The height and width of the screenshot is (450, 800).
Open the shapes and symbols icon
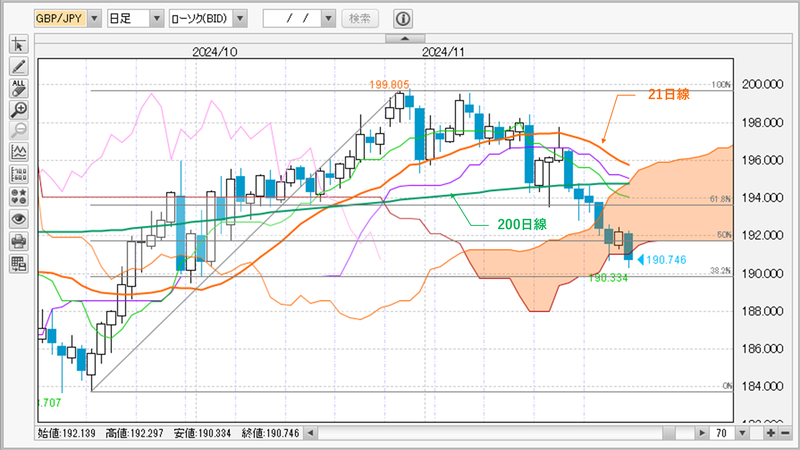point(19,196)
